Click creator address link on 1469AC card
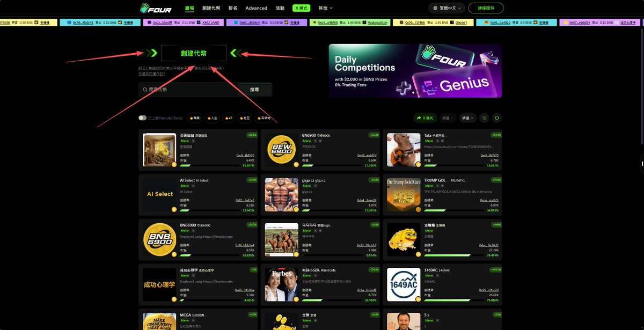The image size is (644, 330). (489, 290)
